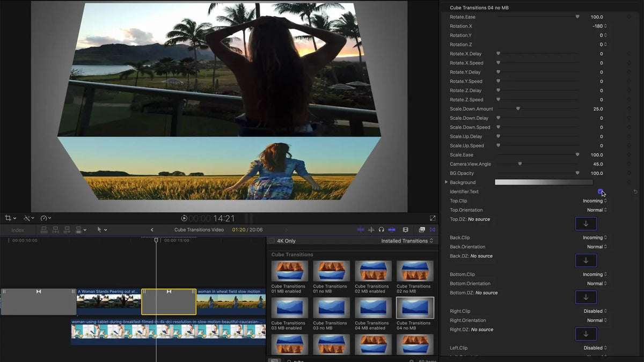
Task: Adjust the Scale.Down.Amount slider handle
Action: [x=518, y=109]
